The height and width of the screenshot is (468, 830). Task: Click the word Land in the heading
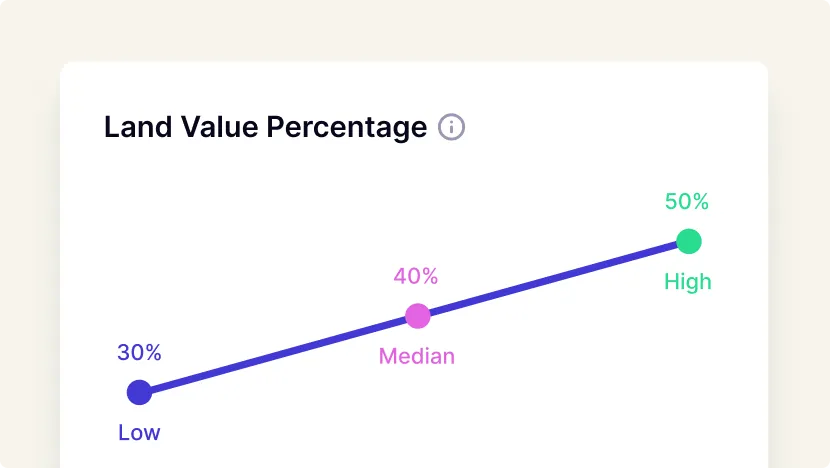pyautogui.click(x=135, y=128)
